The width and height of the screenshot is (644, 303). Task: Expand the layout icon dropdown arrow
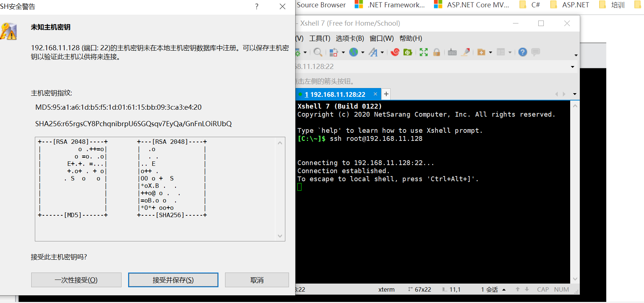[x=510, y=52]
